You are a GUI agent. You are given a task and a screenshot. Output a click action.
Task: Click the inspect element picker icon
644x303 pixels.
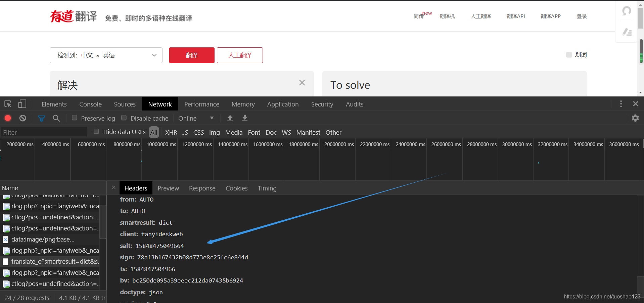point(8,104)
